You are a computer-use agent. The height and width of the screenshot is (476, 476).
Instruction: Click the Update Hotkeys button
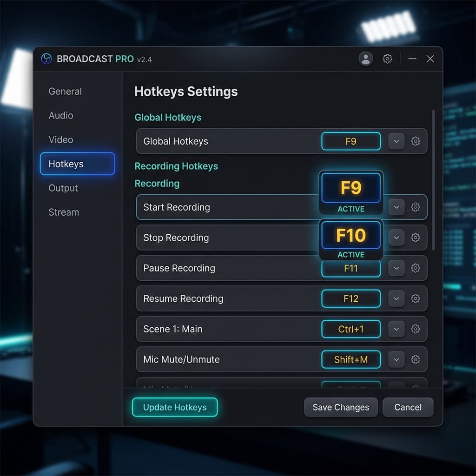174,407
